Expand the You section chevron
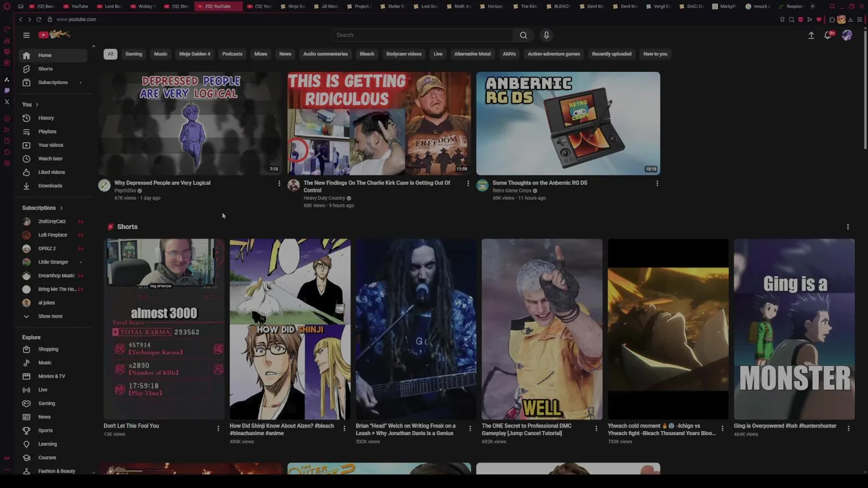Viewport: 868px width, 488px height. coord(37,105)
